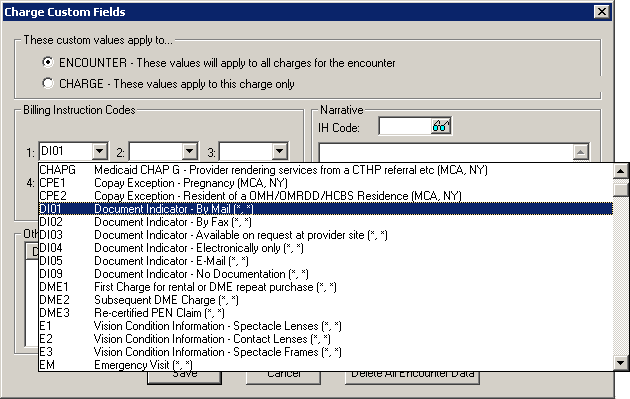The image size is (630, 399).
Task: Close the Charge Custom Fields dialog
Action: (x=601, y=12)
